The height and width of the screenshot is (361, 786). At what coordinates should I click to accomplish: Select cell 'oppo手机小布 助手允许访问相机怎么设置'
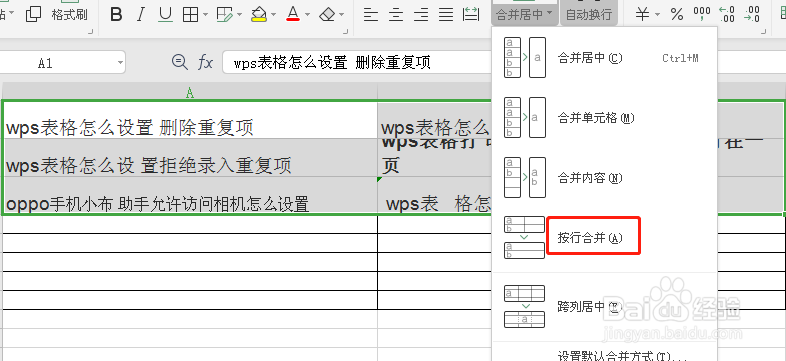pyautogui.click(x=189, y=196)
